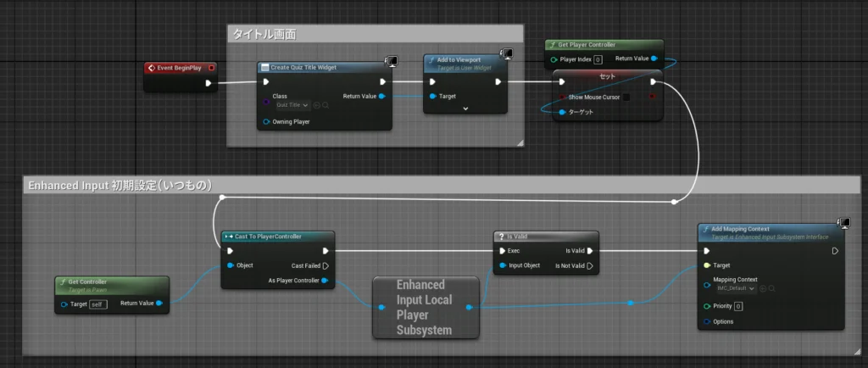Click the use-selected arrow icon beside Quiz Title
The height and width of the screenshot is (368, 868).
click(316, 105)
